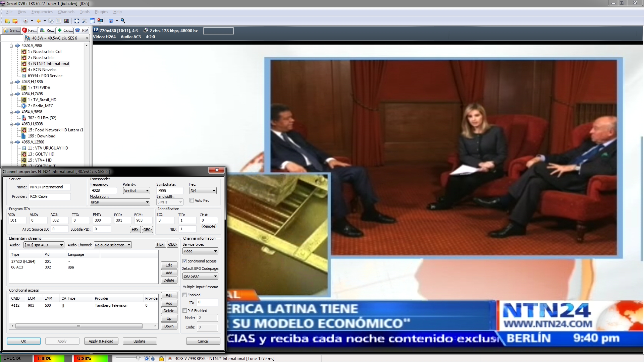Open the satellite selector 40.5W SES 6
644x362 pixels.
57,38
